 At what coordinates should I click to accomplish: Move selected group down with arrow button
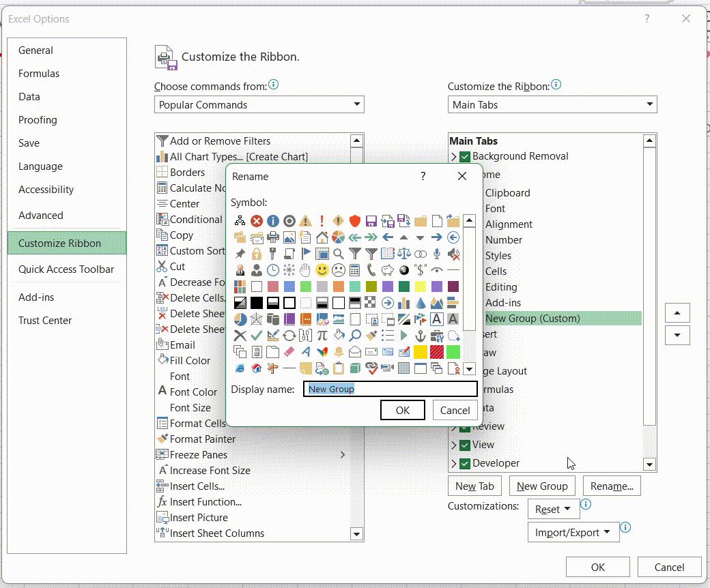tap(677, 335)
